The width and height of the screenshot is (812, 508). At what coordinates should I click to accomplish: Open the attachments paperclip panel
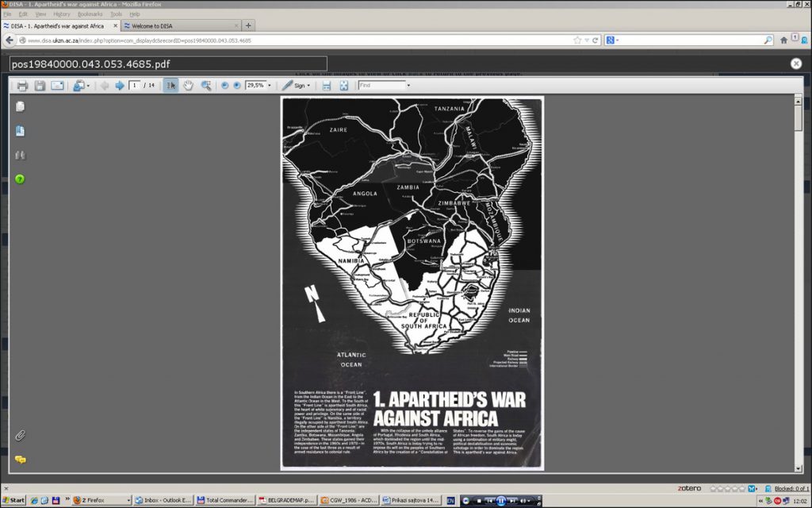coord(21,435)
